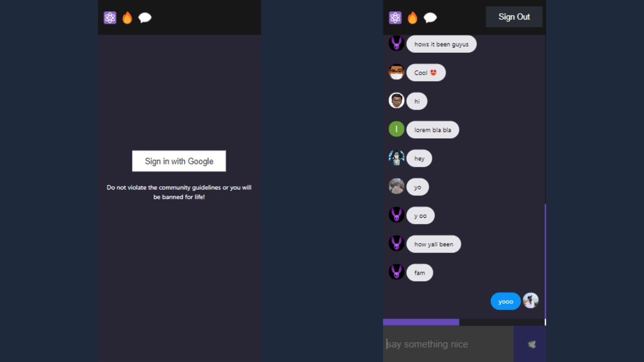Click the avatar beside the 'Cool' message
644x362 pixels.
(396, 72)
